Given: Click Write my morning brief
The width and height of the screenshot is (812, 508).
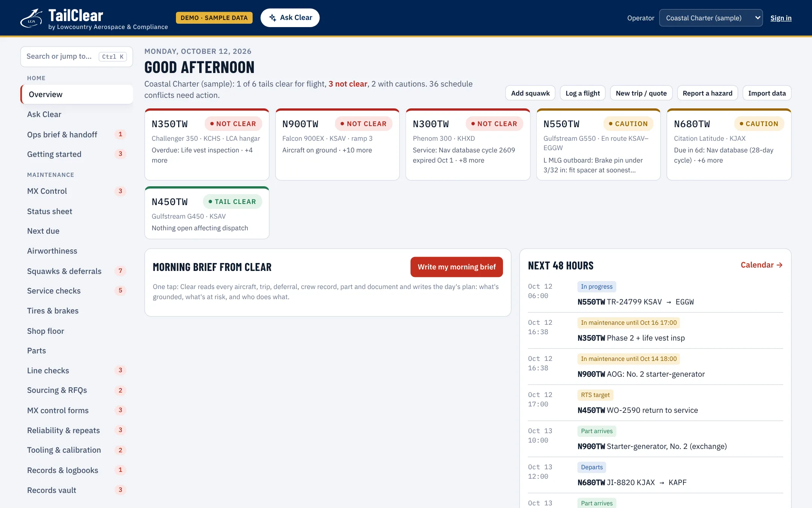Looking at the screenshot, I should 457,267.
